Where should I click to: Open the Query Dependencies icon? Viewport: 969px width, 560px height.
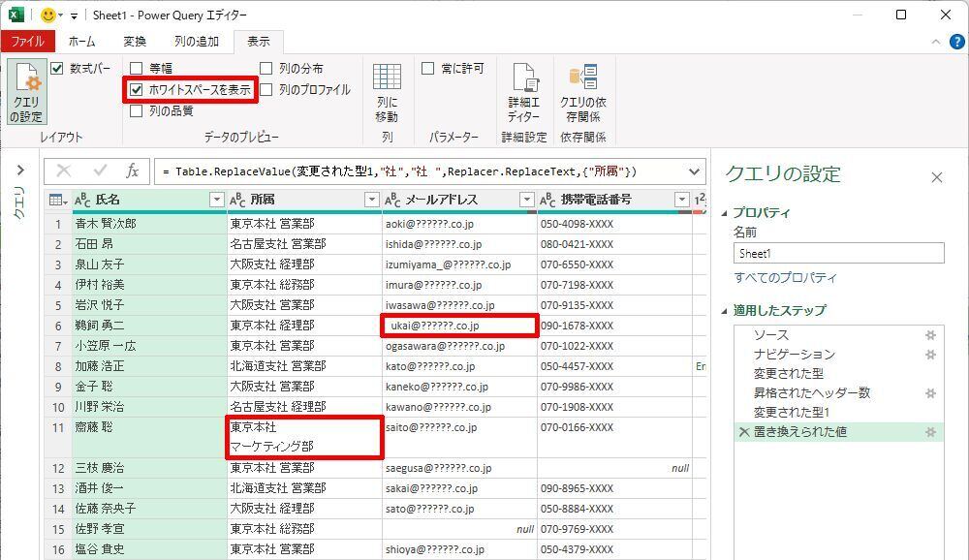point(582,92)
